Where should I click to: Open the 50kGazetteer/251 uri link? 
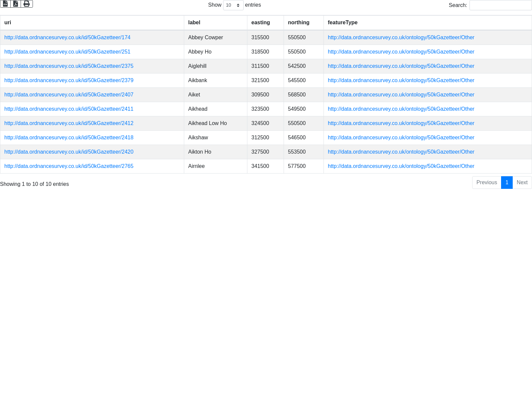pyautogui.click(x=67, y=52)
